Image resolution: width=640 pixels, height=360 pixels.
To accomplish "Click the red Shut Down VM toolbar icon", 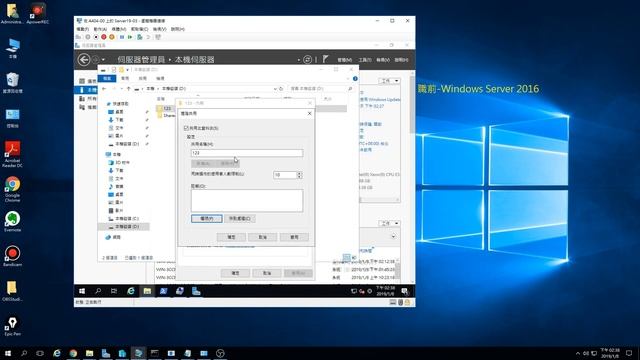I will click(x=104, y=37).
